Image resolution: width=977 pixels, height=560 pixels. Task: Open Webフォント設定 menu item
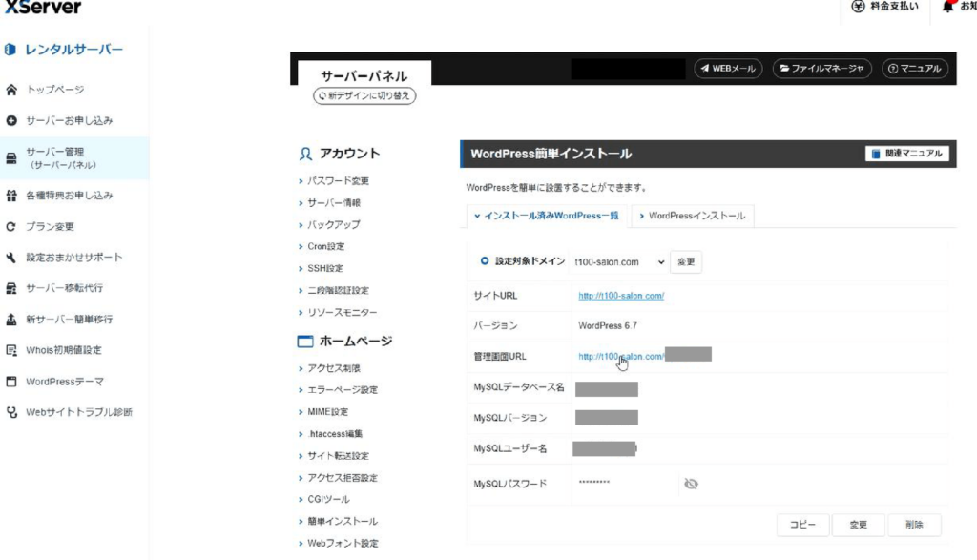tap(343, 543)
